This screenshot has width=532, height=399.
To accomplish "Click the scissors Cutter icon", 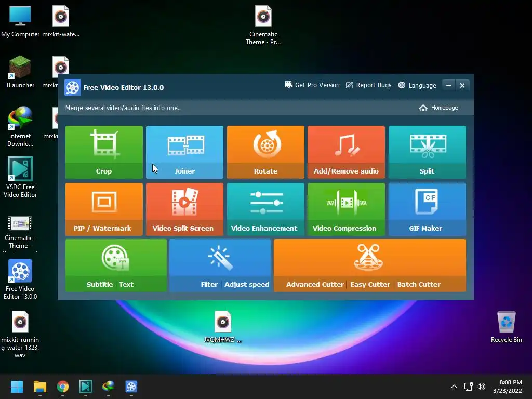I will (369, 258).
